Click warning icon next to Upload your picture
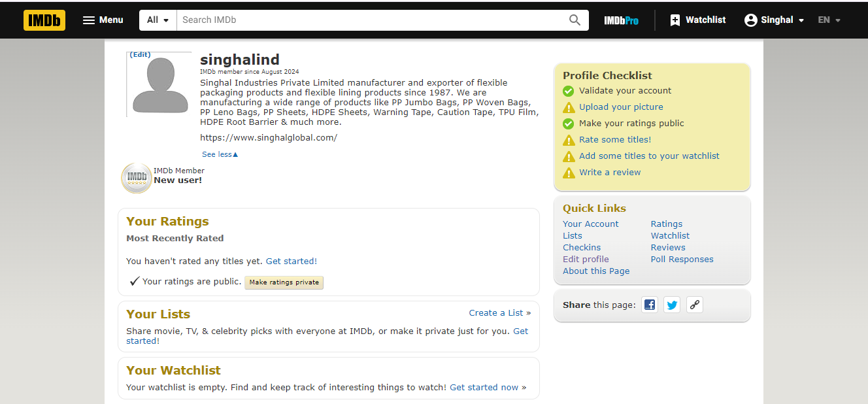Viewport: 868px width, 404px height. point(569,107)
